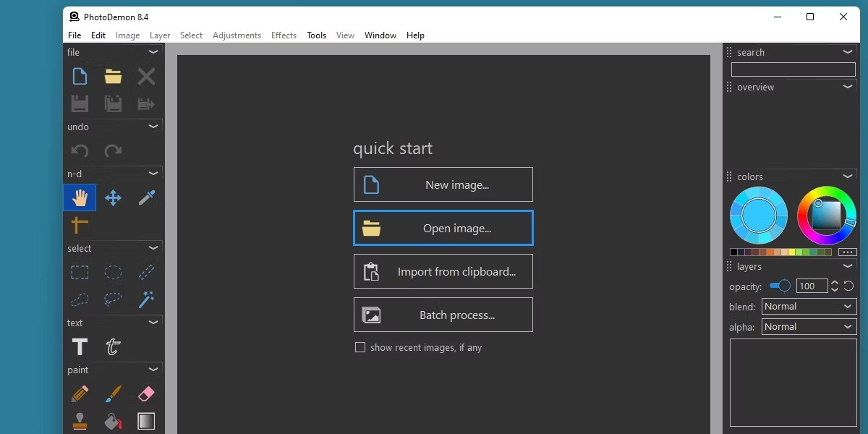This screenshot has width=868, height=434.
Task: Click the Batch process... button
Action: [443, 315]
